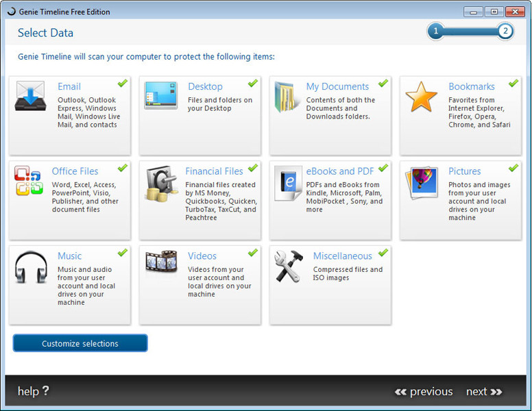Select step 2 in progress indicator
This screenshot has width=532, height=411.
click(x=505, y=32)
